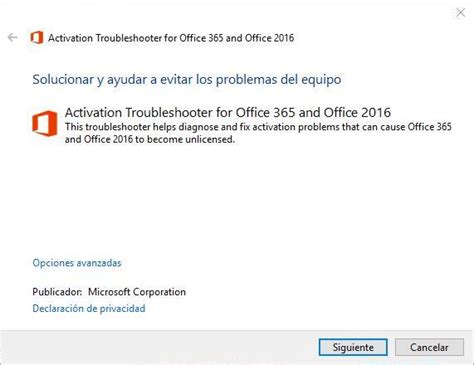This screenshot has width=474, height=365.
Task: Open Declaración de privacidad link
Action: click(89, 308)
